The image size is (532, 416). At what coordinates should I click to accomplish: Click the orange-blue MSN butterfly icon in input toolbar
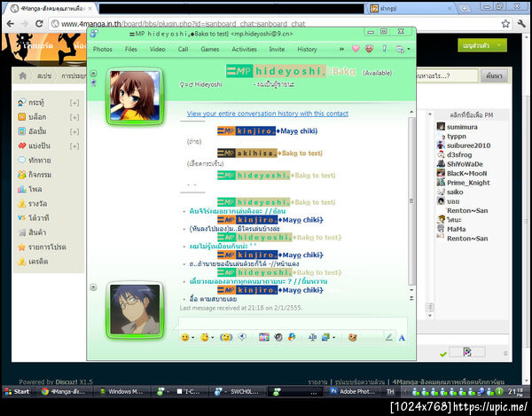[292, 337]
